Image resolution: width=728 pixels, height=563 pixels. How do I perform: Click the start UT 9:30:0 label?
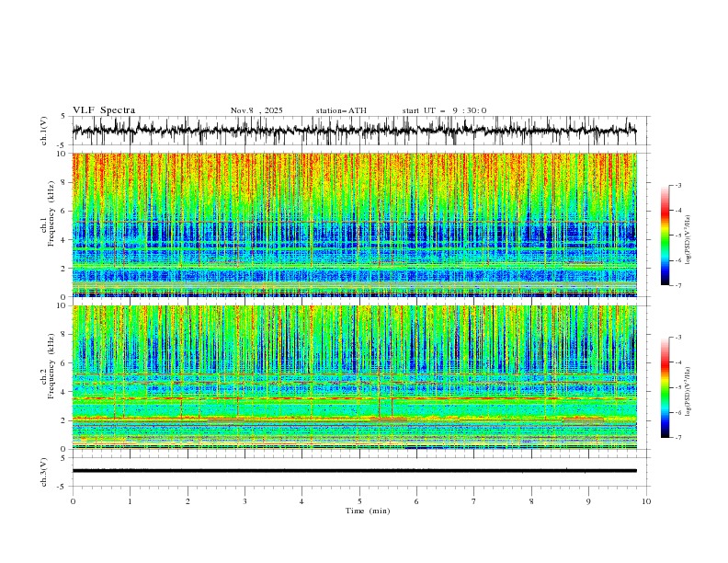pos(444,110)
